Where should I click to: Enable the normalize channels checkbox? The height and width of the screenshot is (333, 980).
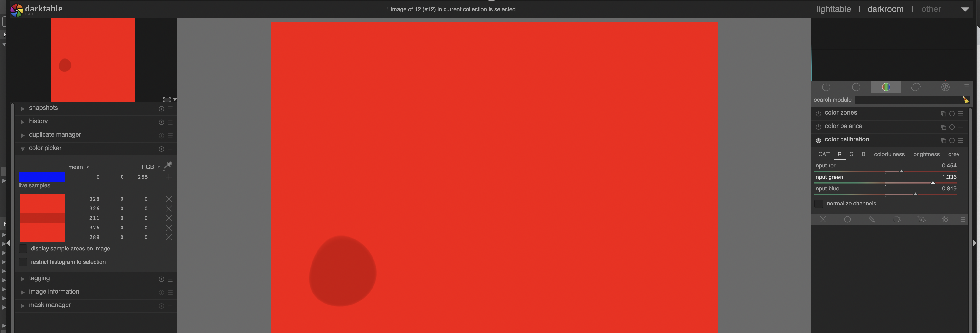click(818, 204)
